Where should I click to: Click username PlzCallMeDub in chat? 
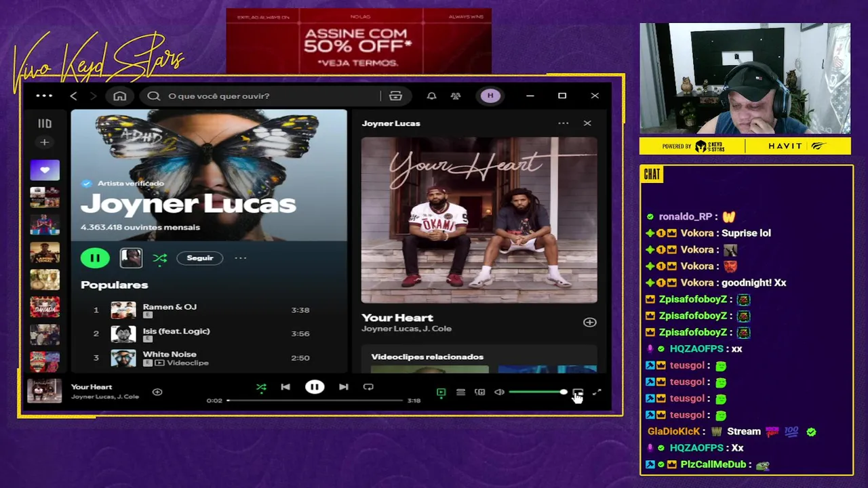(713, 465)
